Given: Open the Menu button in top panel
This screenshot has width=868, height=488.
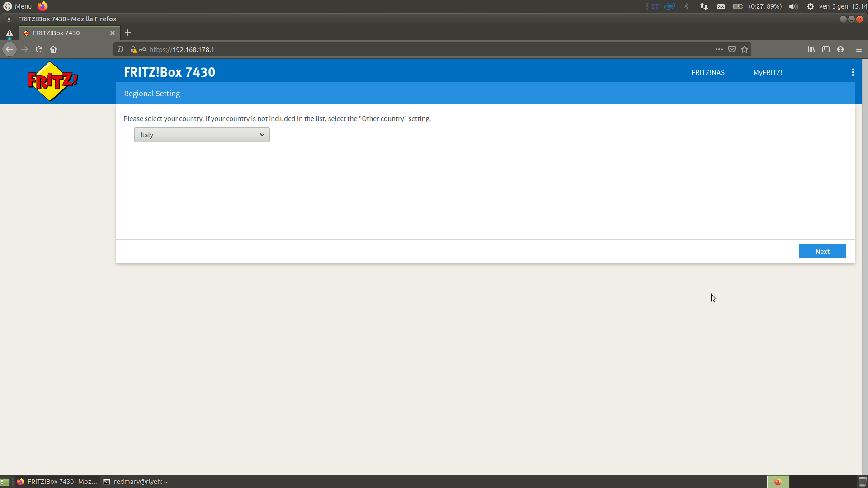Looking at the screenshot, I should click(x=18, y=6).
